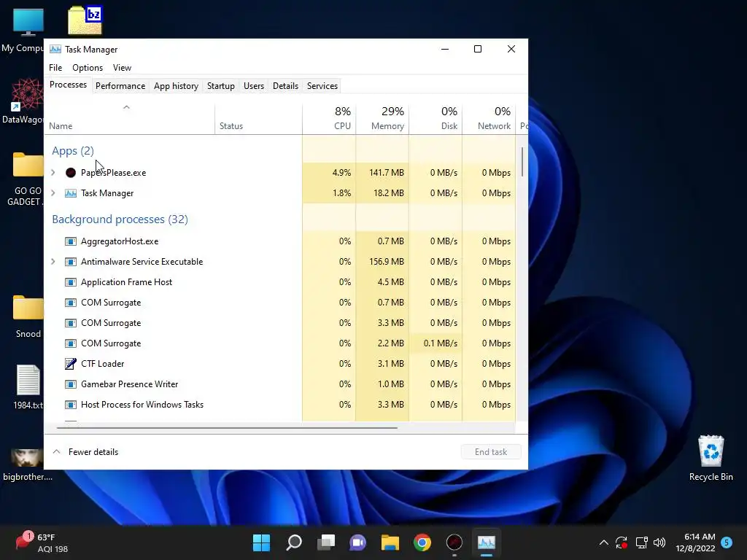This screenshot has height=560, width=747.
Task: Show hidden system tray icons
Action: pos(603,542)
